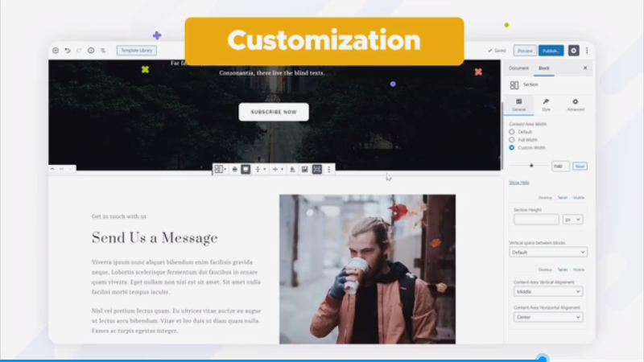The height and width of the screenshot is (362, 644).
Task: Select Tablet tab above Content Area Vertical Alignment
Action: coord(562,269)
